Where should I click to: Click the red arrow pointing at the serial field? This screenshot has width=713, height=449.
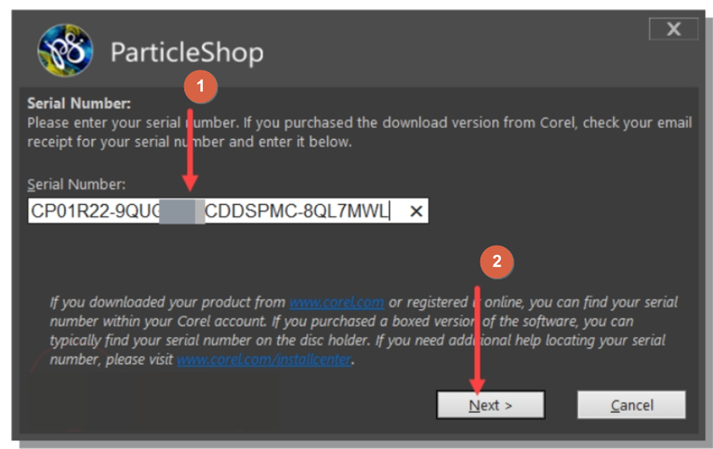191,150
